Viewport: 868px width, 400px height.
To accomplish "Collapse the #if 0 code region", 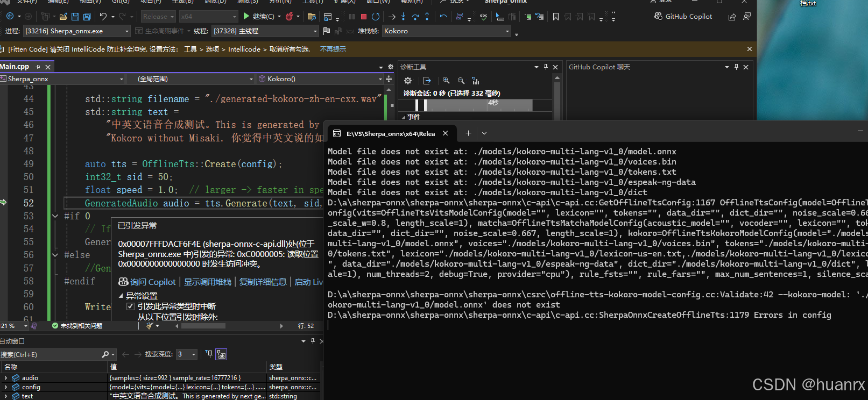I will point(55,216).
